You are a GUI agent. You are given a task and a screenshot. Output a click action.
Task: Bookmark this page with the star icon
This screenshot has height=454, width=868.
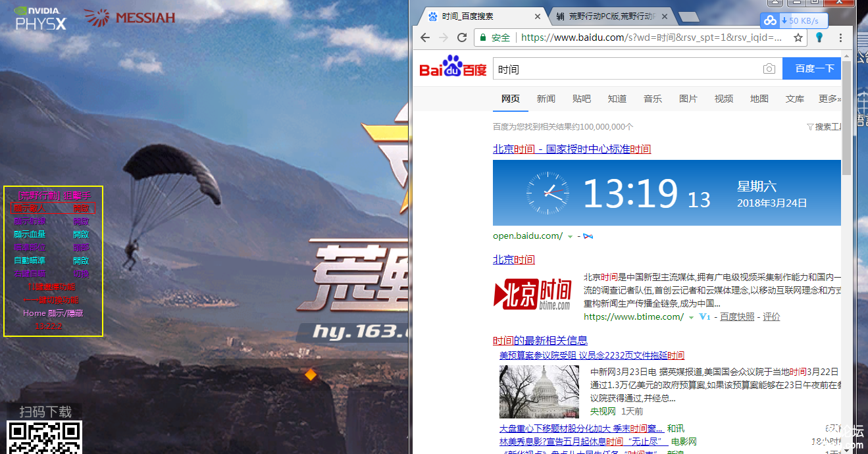[x=798, y=38]
